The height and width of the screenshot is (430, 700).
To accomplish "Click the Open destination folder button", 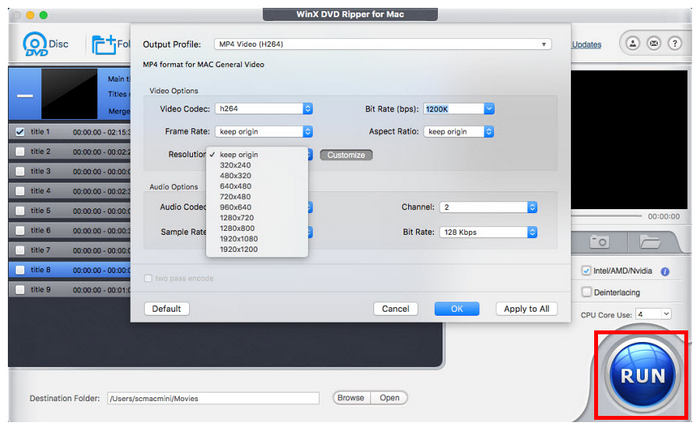I will pyautogui.click(x=389, y=397).
